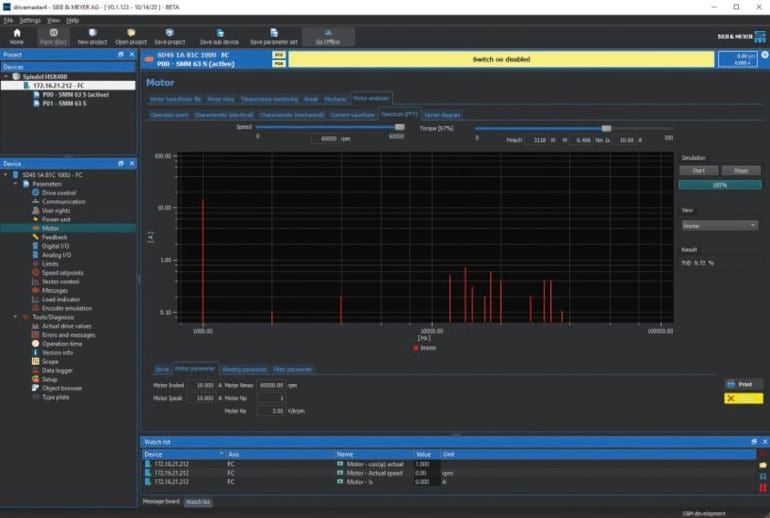Click the Open project icon

tap(131, 35)
